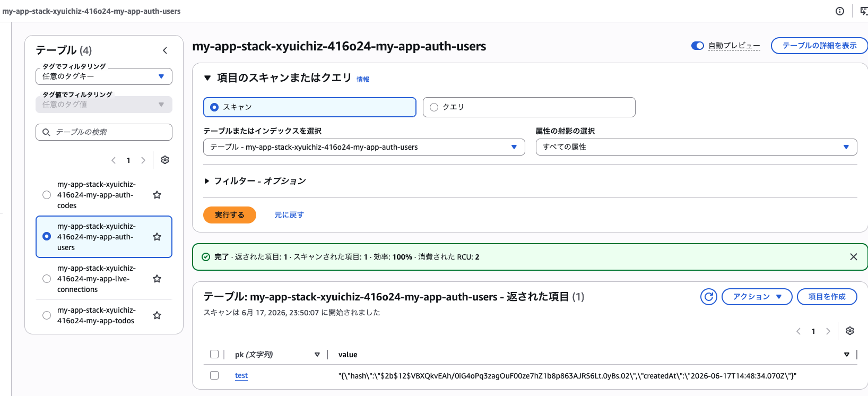Sort by value column arrow

[x=847, y=355]
